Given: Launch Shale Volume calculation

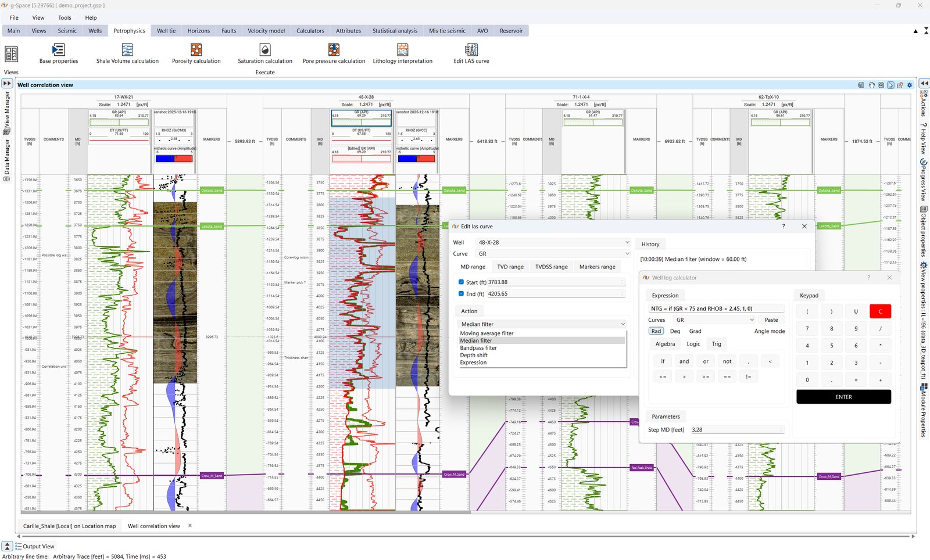Looking at the screenshot, I should click(x=127, y=53).
